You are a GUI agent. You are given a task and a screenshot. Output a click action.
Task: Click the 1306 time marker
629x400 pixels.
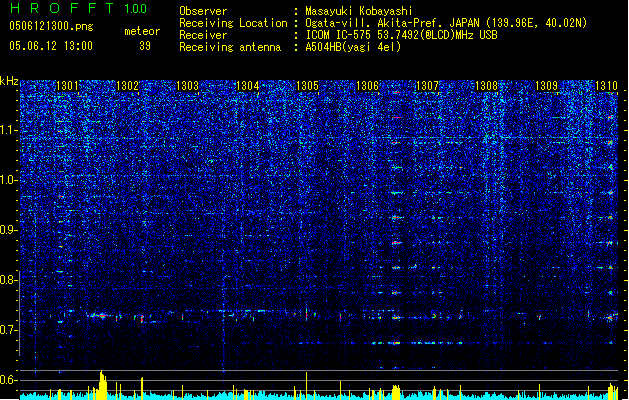(367, 86)
